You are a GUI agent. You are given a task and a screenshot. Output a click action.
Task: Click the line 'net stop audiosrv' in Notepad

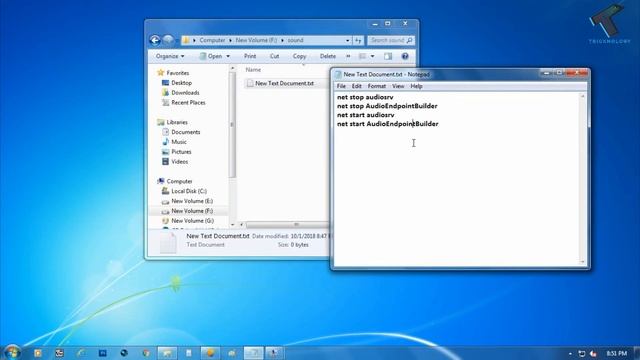365,97
